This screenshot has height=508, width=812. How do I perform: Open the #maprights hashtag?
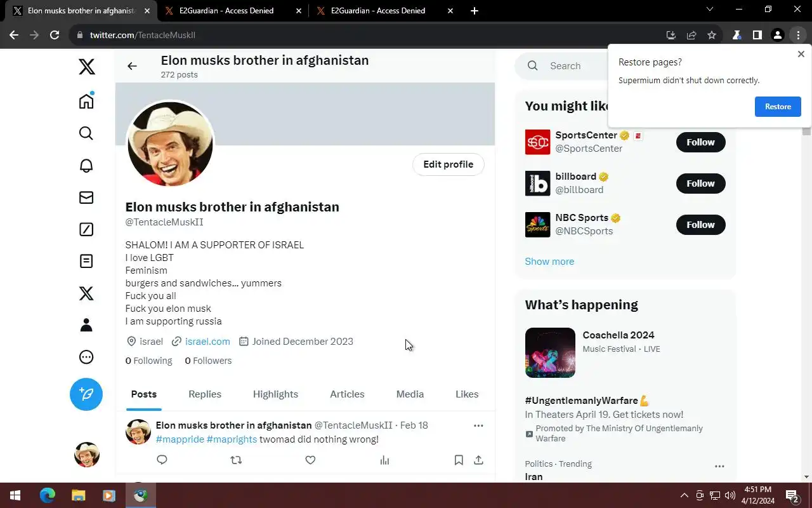232,439
